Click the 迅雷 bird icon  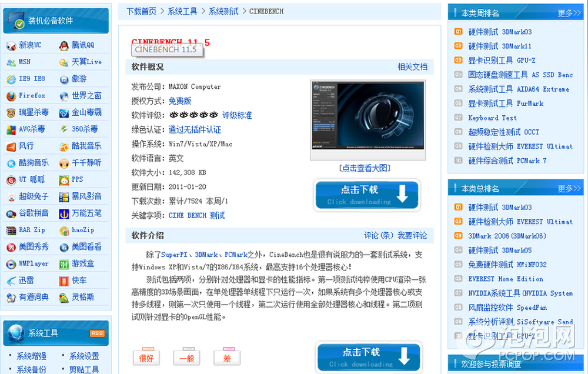point(11,281)
